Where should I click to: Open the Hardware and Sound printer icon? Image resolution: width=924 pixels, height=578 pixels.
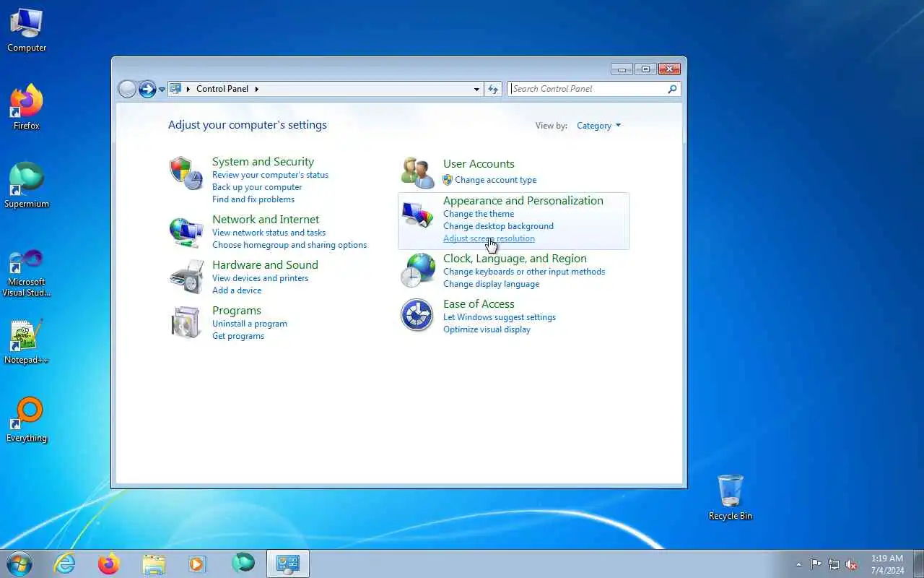(186, 277)
